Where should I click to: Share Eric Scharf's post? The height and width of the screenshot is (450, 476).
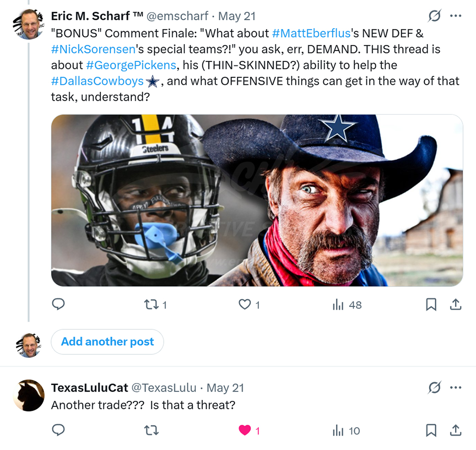(x=455, y=304)
